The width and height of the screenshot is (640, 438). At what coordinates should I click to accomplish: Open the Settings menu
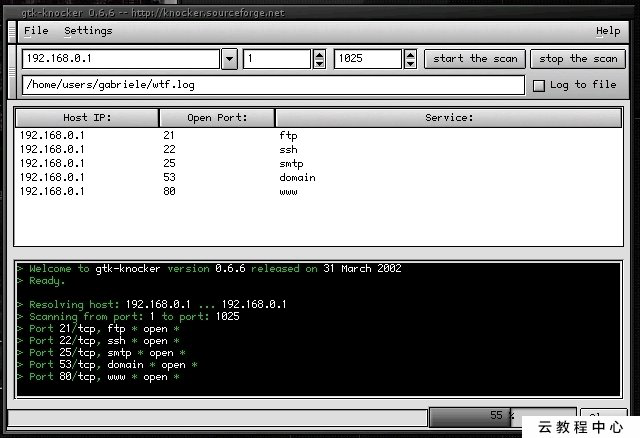(x=88, y=31)
